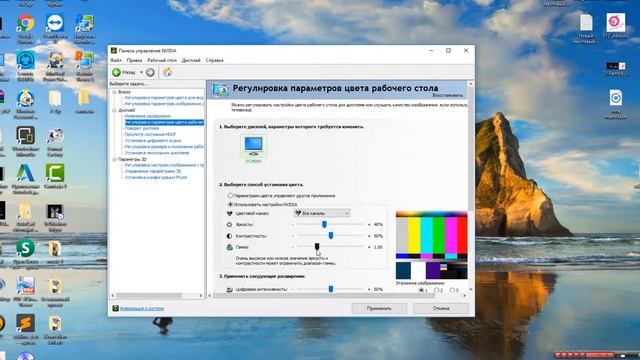
Task: Click the Home icon in NVIDIA toolbar
Action: pyautogui.click(x=167, y=72)
